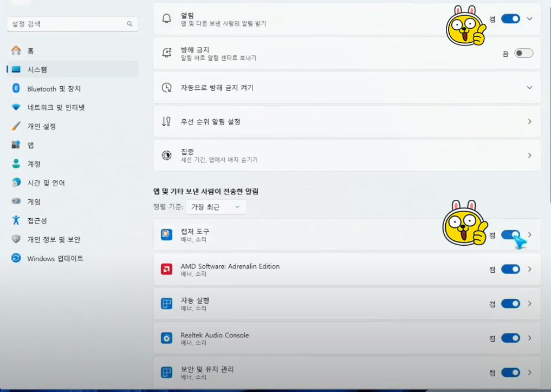Click the Realtek Audio Console icon
The width and height of the screenshot is (551, 392).
click(166, 338)
